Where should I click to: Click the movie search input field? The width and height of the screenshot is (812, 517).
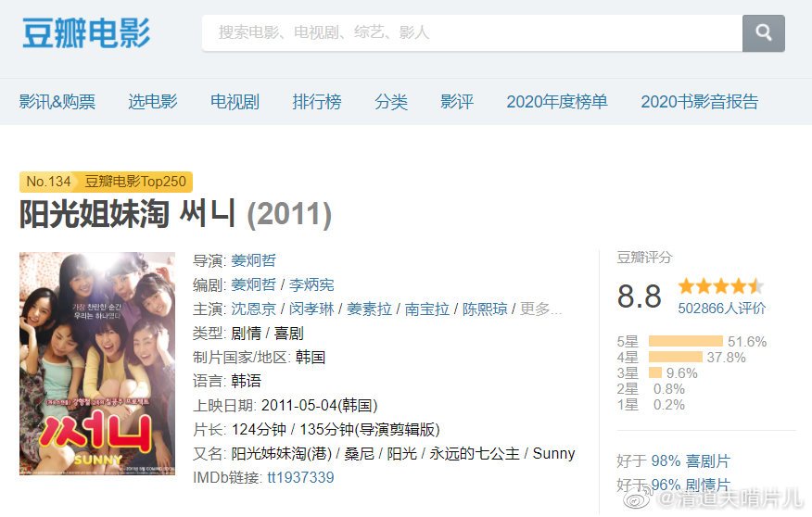point(472,33)
